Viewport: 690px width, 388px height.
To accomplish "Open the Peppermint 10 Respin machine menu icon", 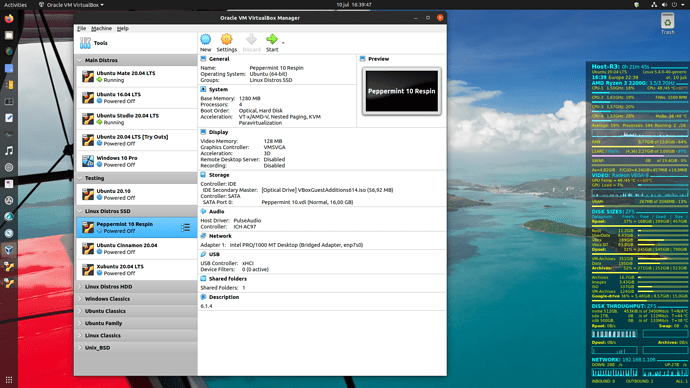I will point(186,227).
